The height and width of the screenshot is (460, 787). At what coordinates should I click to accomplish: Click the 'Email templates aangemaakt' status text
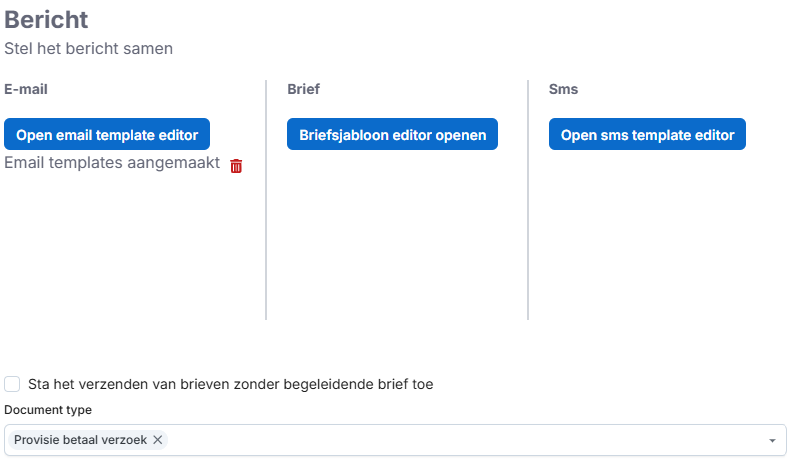point(112,163)
